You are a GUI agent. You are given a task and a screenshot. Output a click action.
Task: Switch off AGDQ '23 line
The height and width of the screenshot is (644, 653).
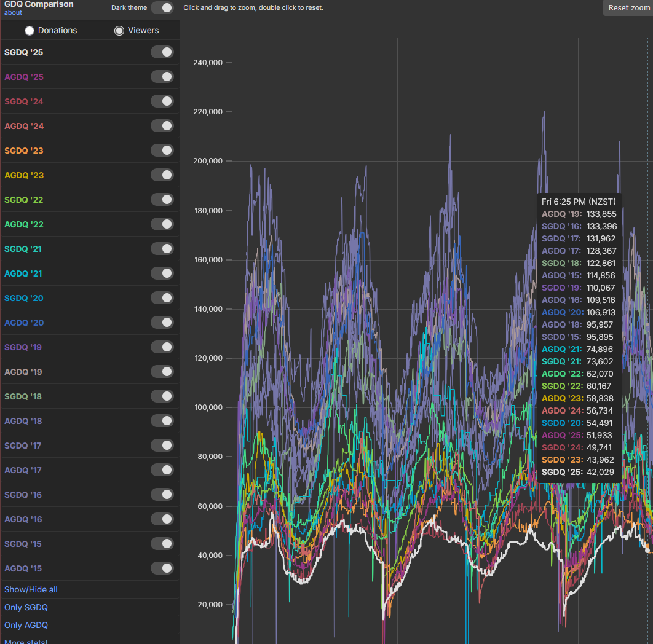pyautogui.click(x=162, y=175)
